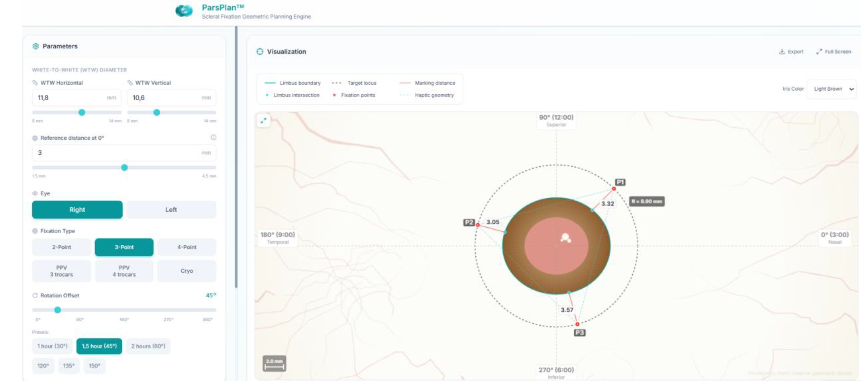
Task: Apply the 2 hours (60°) preset
Action: pyautogui.click(x=148, y=346)
